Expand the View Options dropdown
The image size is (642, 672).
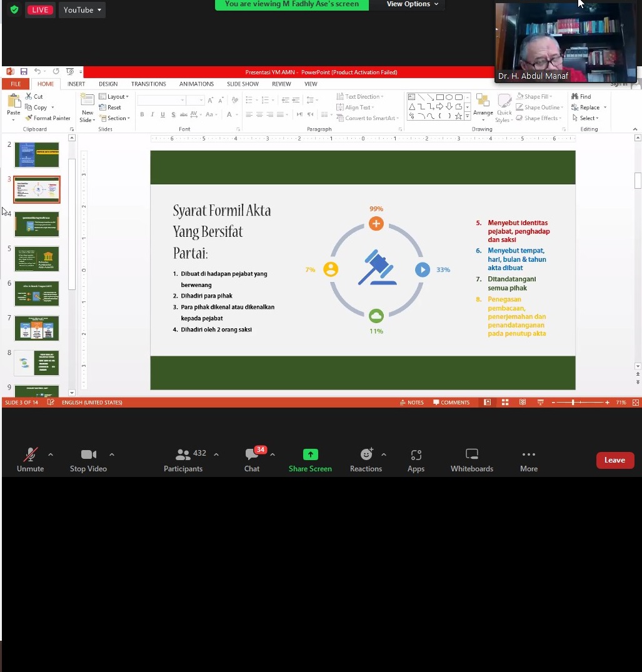click(x=412, y=4)
